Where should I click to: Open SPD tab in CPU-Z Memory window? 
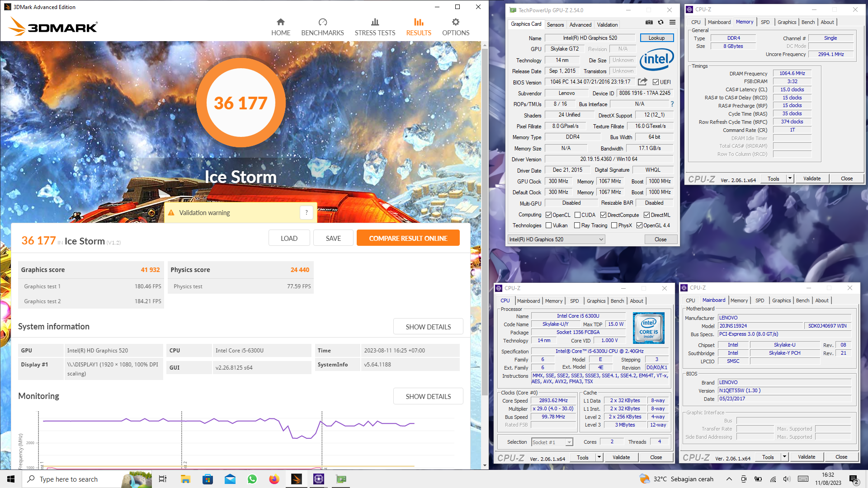pyautogui.click(x=765, y=22)
